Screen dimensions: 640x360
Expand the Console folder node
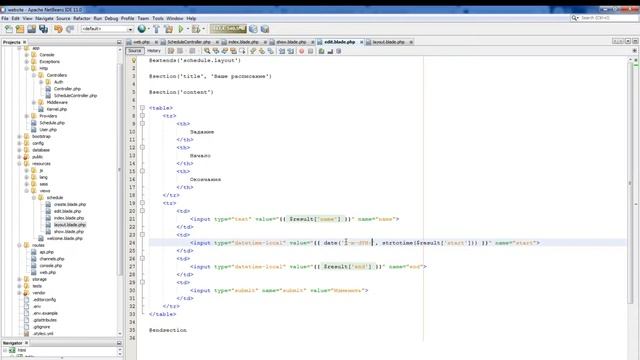tap(27, 55)
